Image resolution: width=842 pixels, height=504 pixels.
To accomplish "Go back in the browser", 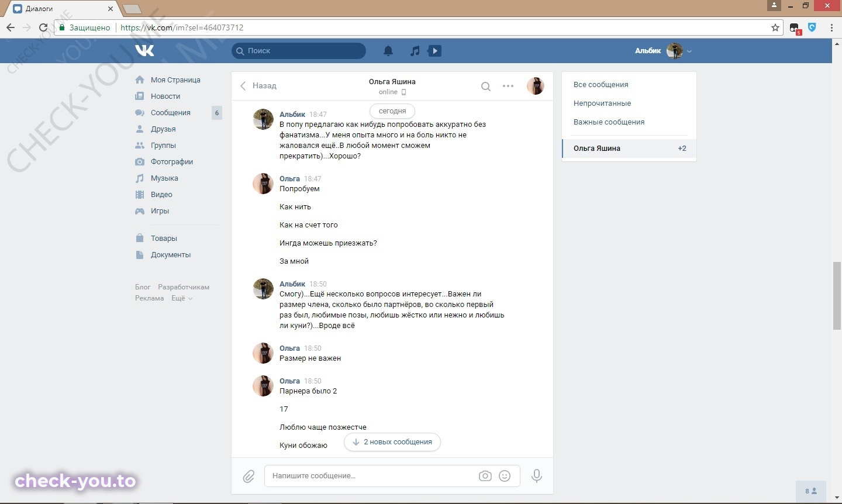I will click(11, 27).
